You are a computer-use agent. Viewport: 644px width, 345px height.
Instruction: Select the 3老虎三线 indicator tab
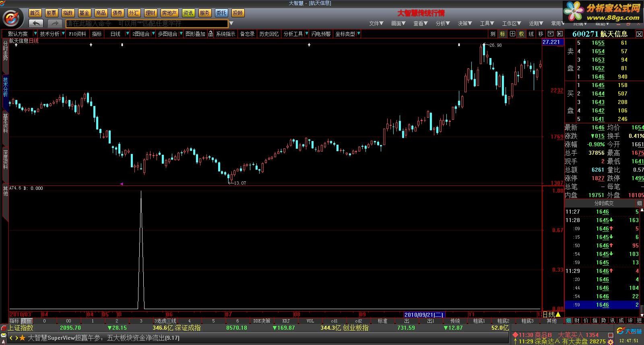(x=165, y=321)
